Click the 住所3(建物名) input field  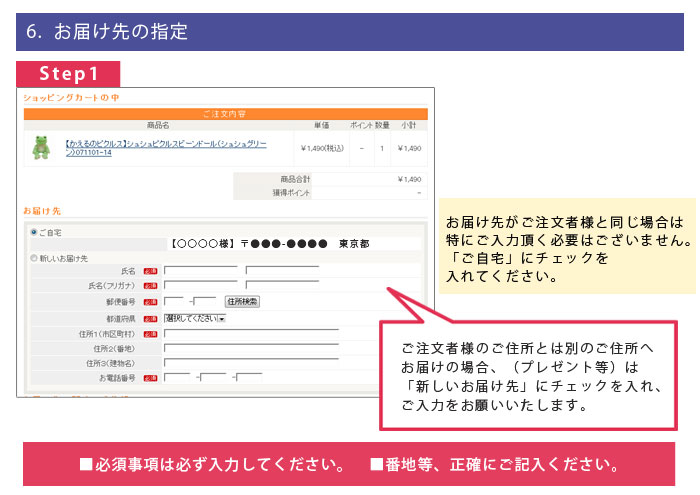pos(251,364)
